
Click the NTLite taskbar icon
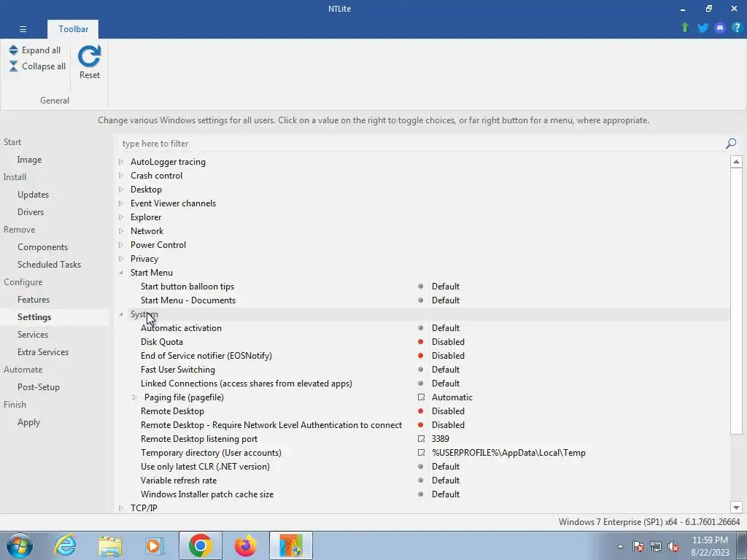pos(291,545)
